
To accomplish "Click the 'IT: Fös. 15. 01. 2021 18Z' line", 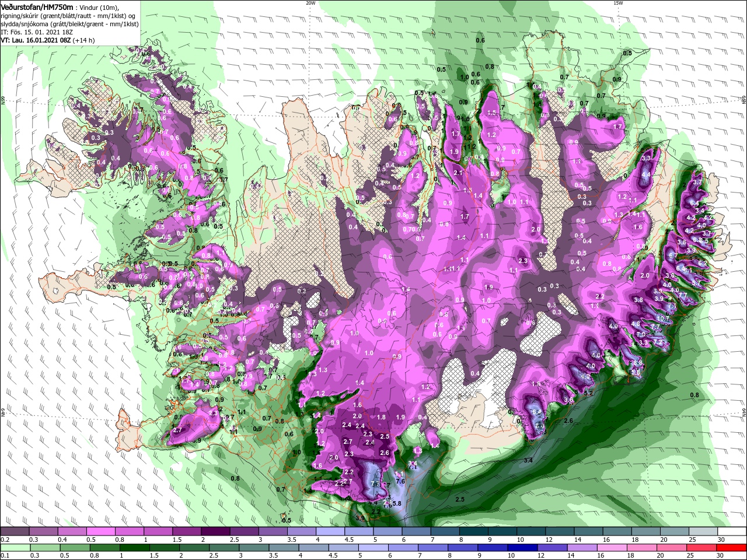I will 37,33.
